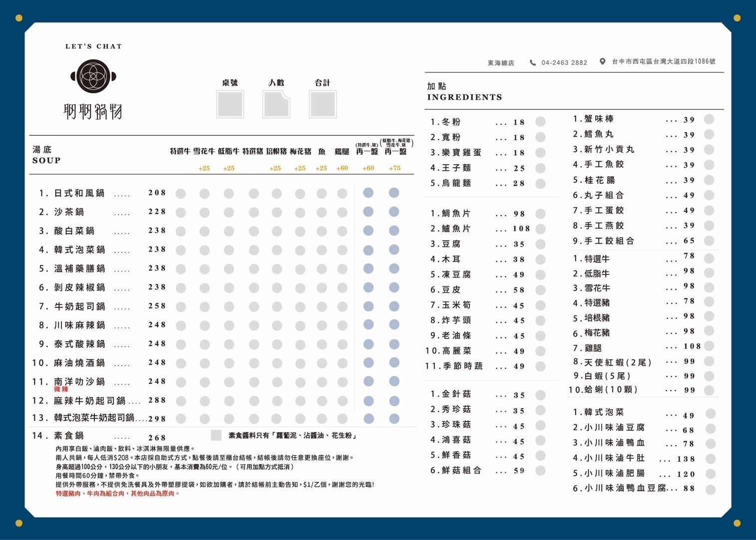
Task: Click the phone number 04-2463 2882
Action: pos(564,62)
